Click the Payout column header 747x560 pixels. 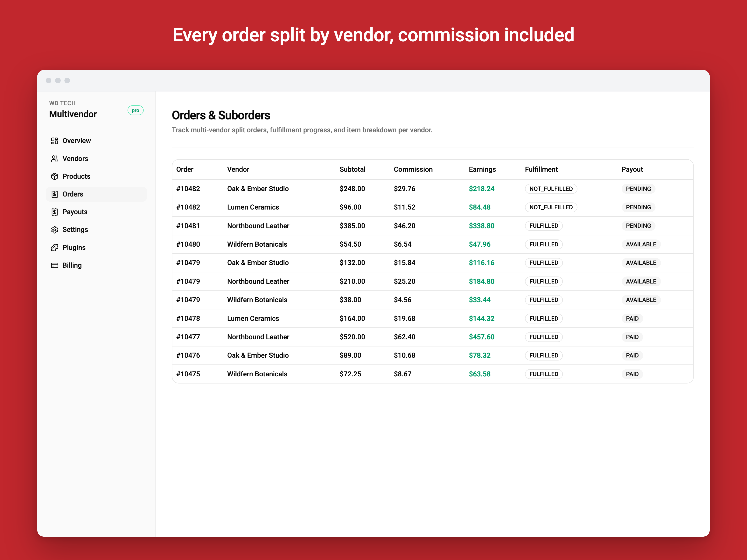click(632, 169)
